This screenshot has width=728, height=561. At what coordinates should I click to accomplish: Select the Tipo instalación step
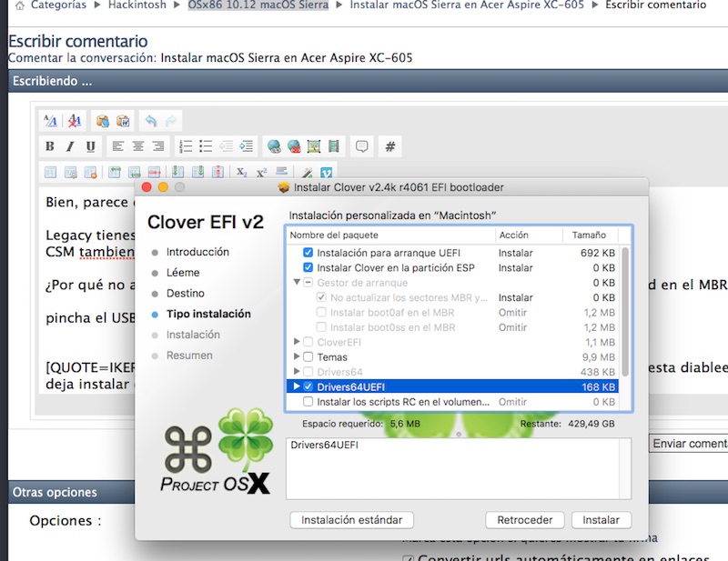[x=208, y=314]
